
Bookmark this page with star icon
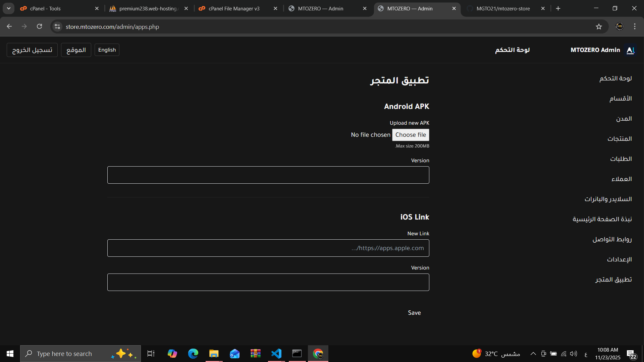point(599,26)
